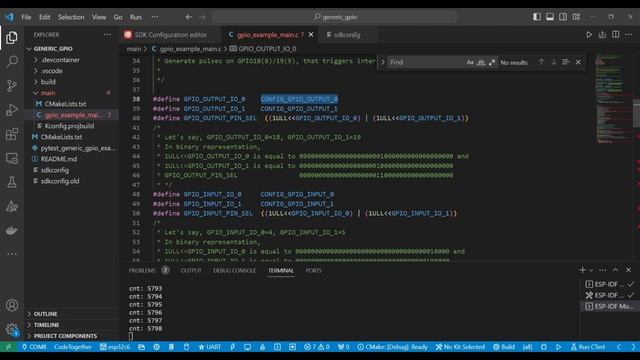Click errors and warnings count in status bar

(317, 347)
